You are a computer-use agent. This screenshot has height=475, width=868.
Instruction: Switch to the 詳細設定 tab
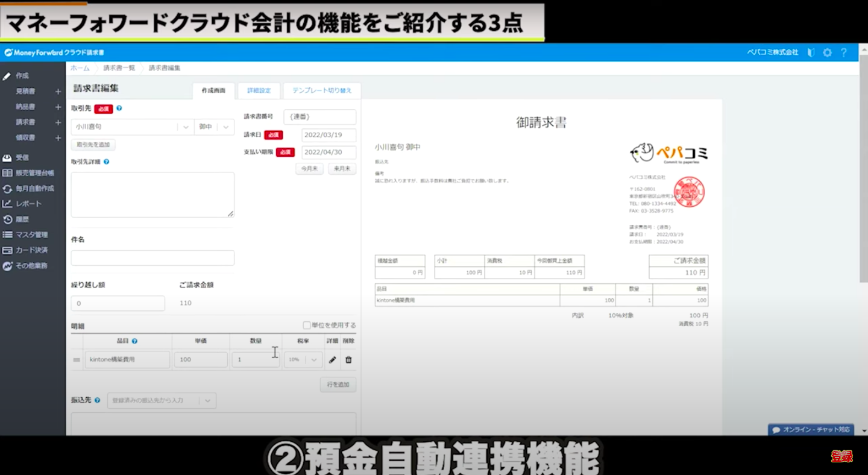(x=259, y=91)
